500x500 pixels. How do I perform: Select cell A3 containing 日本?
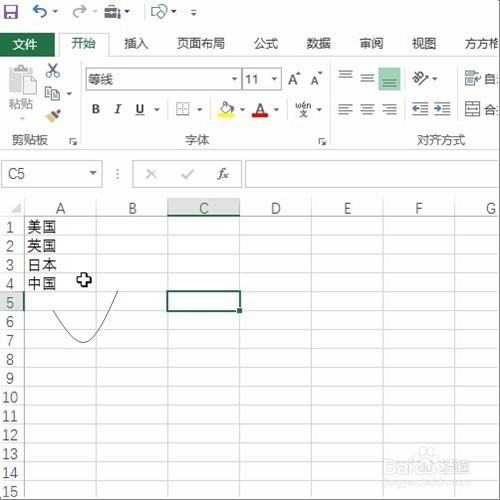coord(60,265)
